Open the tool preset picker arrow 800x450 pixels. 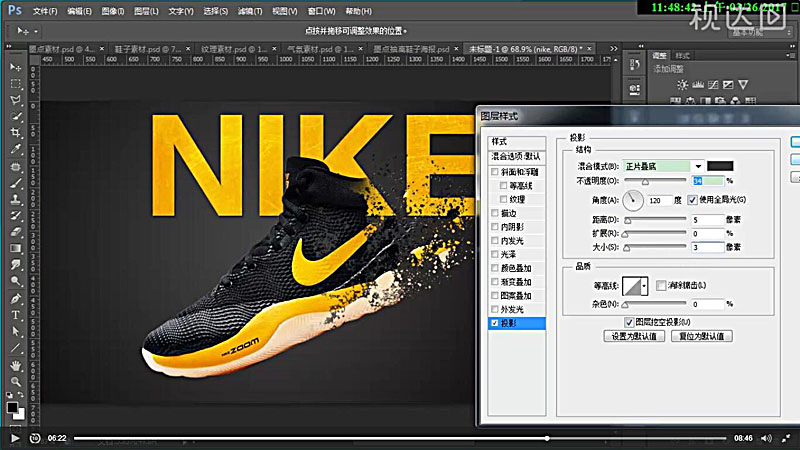coord(36,32)
